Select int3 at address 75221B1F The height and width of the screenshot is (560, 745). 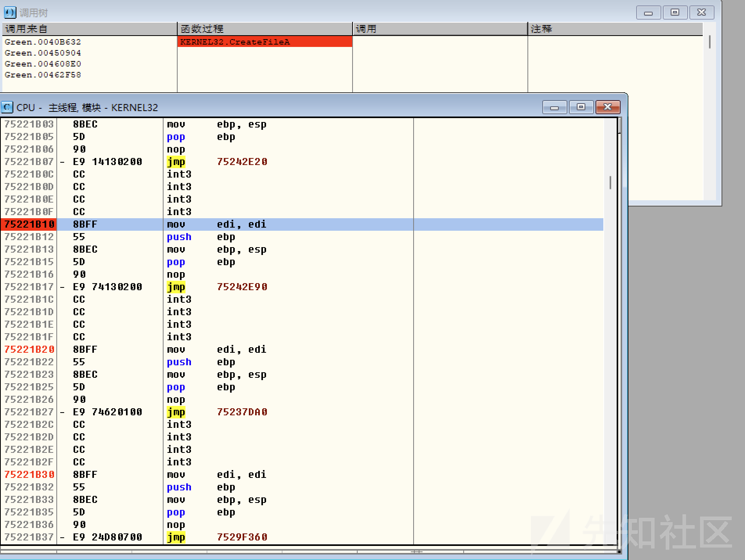pyautogui.click(x=179, y=337)
